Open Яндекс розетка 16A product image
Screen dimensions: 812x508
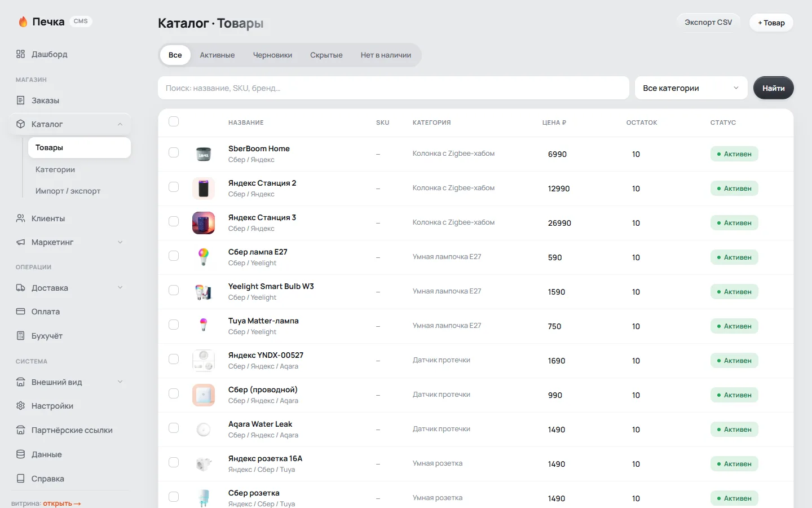pos(204,464)
